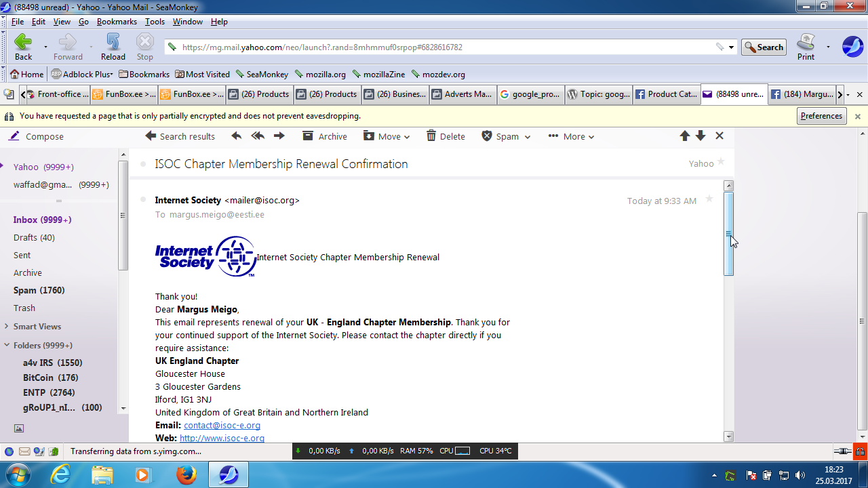Image resolution: width=868 pixels, height=488 pixels.
Task: Click the SeaMonkey throbber logo
Action: coord(852,47)
